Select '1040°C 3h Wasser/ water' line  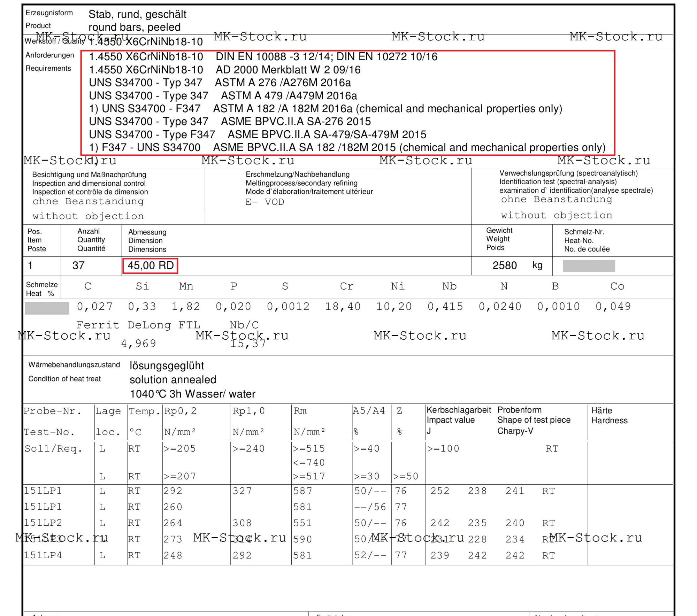pos(193,394)
